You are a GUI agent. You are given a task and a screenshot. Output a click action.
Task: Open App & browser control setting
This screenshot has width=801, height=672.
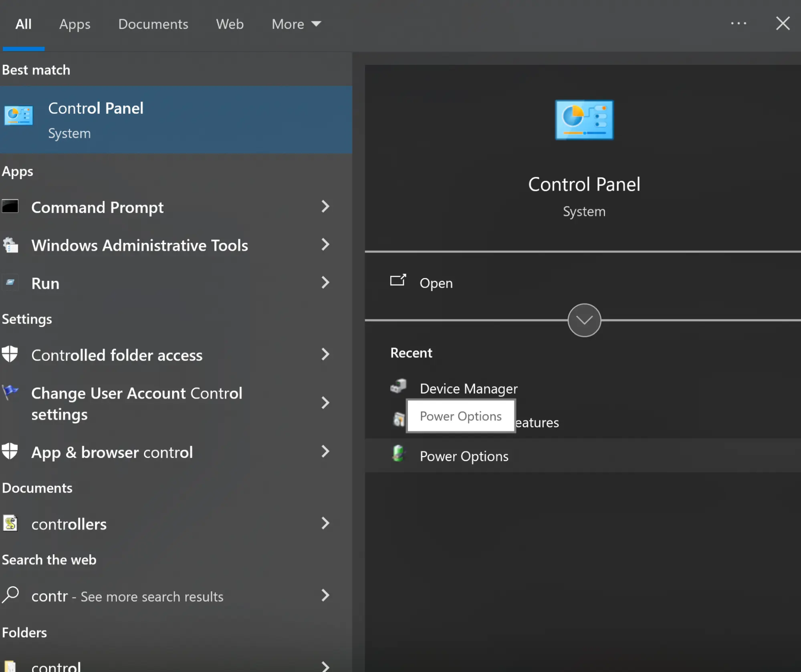pyautogui.click(x=176, y=452)
